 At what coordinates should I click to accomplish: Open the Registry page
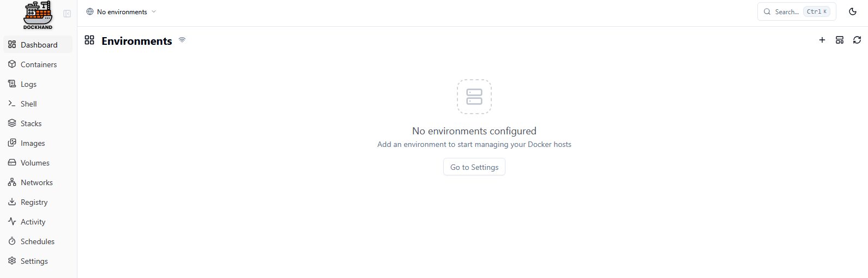(34, 202)
